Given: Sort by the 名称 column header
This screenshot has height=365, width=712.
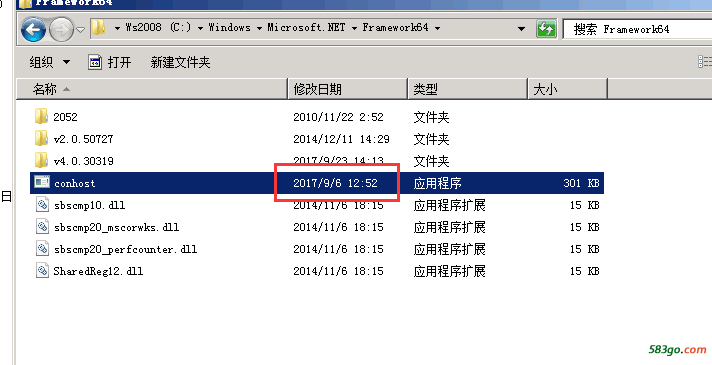Looking at the screenshot, I should click(152, 89).
